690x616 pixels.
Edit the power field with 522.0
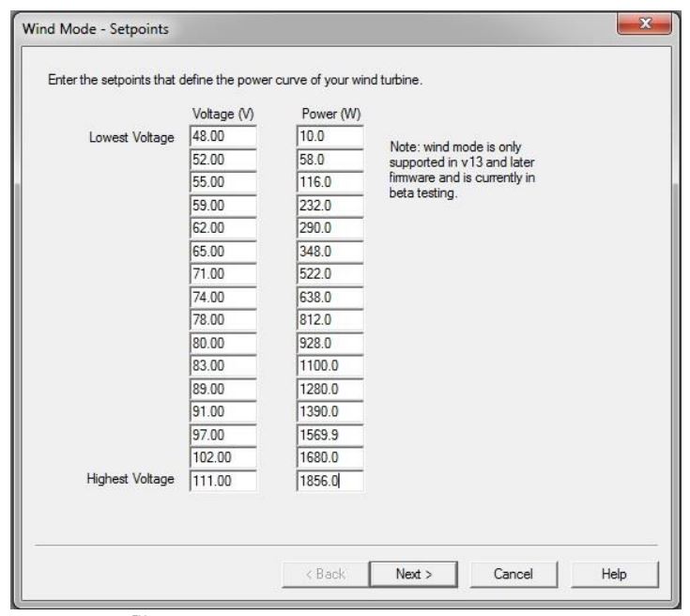pyautogui.click(x=329, y=275)
